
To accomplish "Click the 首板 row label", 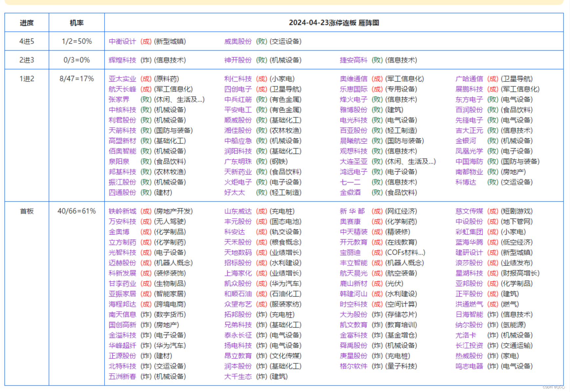I will pos(27,211).
